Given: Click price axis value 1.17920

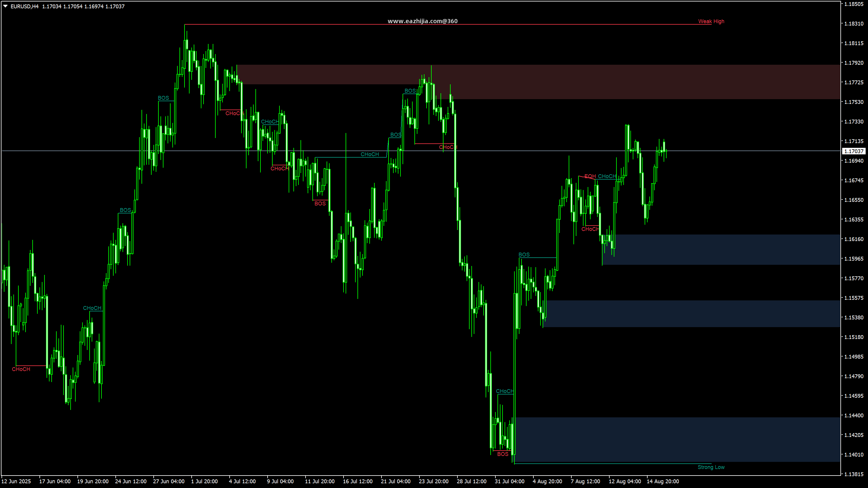Looking at the screenshot, I should click(x=854, y=63).
